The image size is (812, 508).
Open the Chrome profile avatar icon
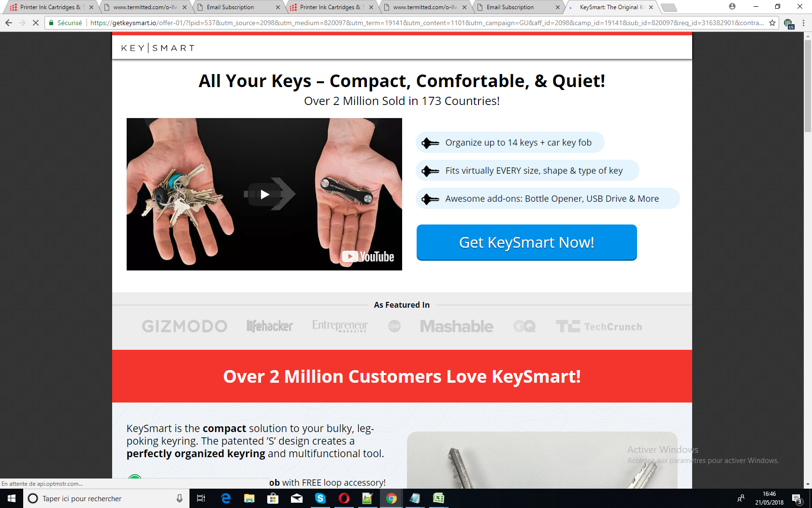[732, 7]
